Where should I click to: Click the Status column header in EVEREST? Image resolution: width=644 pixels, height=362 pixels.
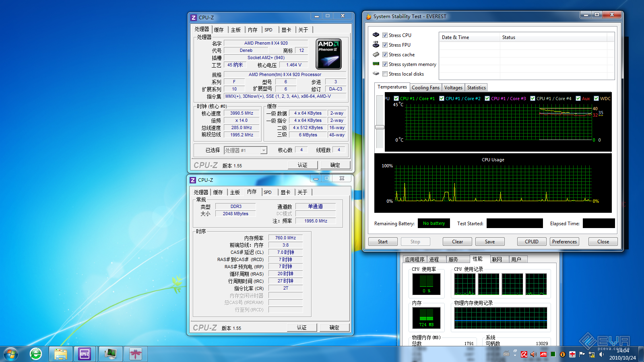pos(553,37)
